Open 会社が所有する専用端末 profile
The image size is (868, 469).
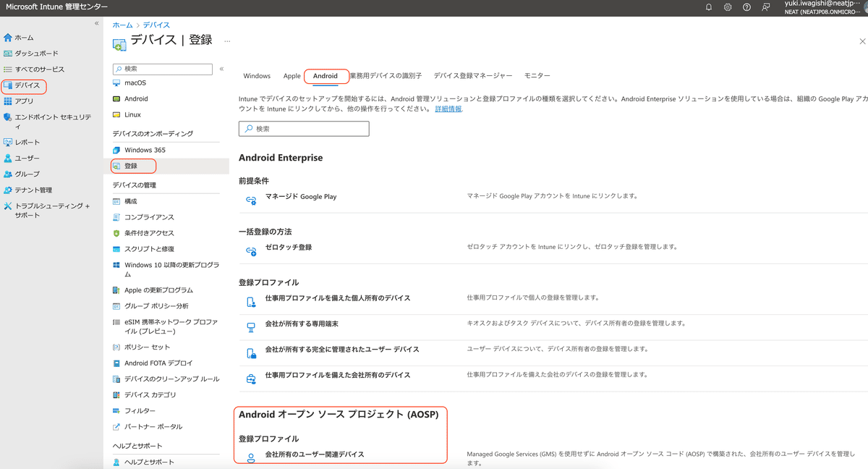pyautogui.click(x=302, y=324)
